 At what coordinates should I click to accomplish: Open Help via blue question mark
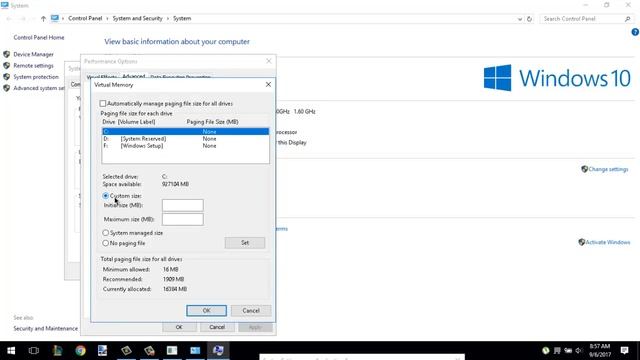click(x=635, y=32)
